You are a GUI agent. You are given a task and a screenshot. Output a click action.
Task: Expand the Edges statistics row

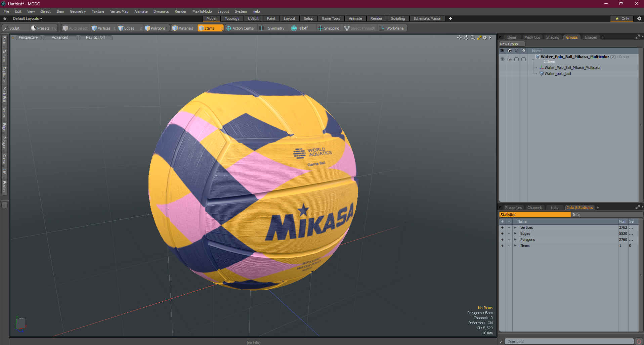point(515,233)
